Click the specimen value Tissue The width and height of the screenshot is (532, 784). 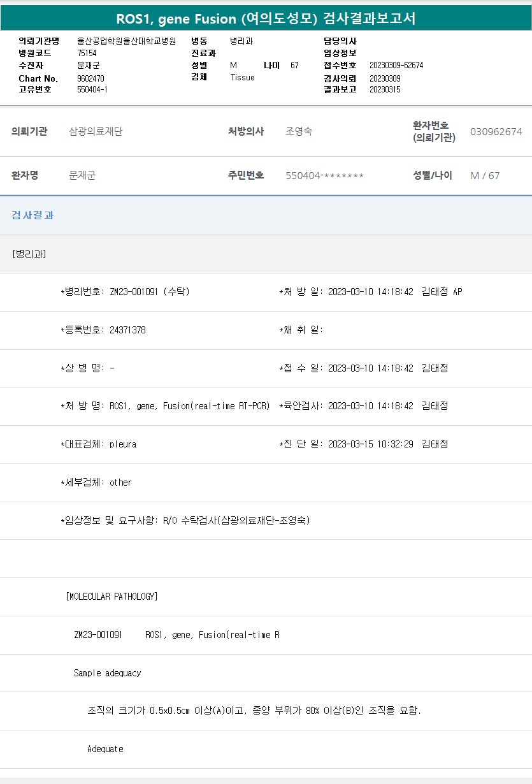(242, 77)
